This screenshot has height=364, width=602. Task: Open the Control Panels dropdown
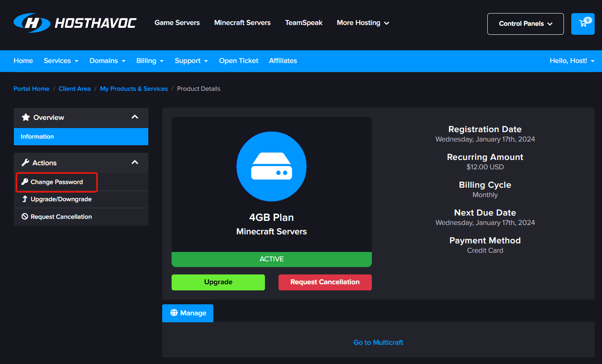(525, 24)
